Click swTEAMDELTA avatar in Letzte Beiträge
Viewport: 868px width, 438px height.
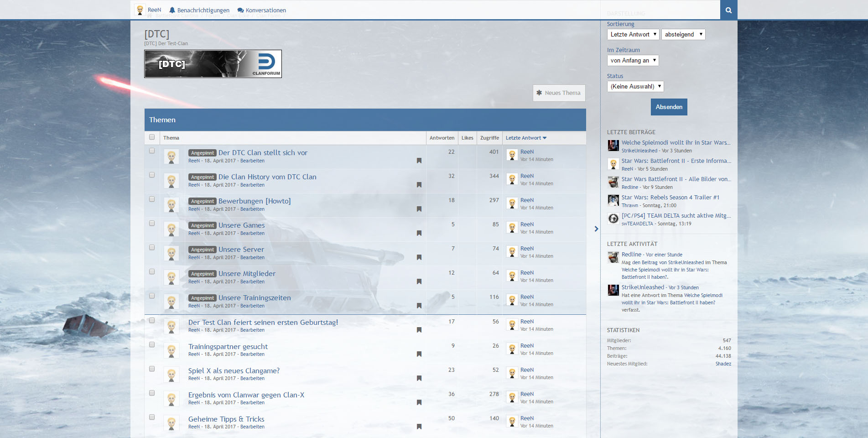[613, 219]
